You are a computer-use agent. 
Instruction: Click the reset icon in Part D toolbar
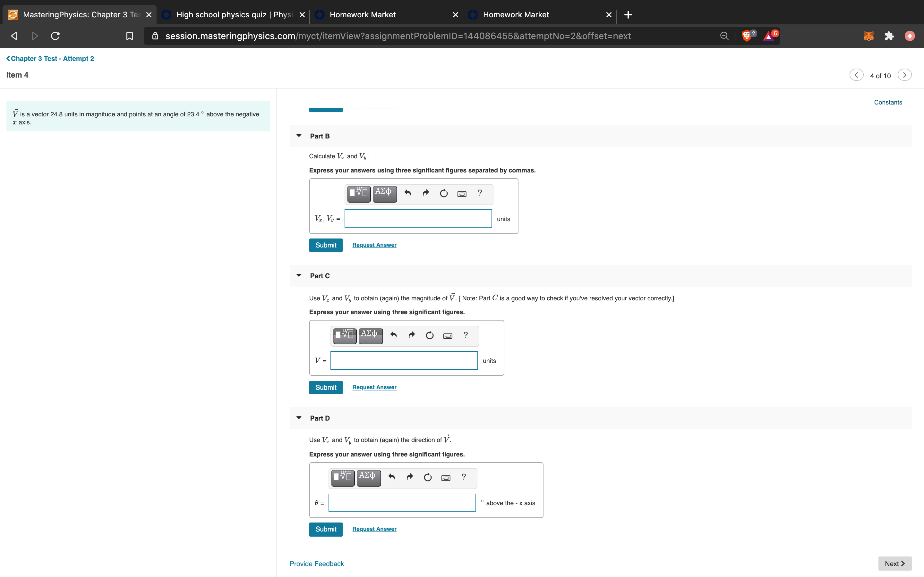[x=428, y=477]
